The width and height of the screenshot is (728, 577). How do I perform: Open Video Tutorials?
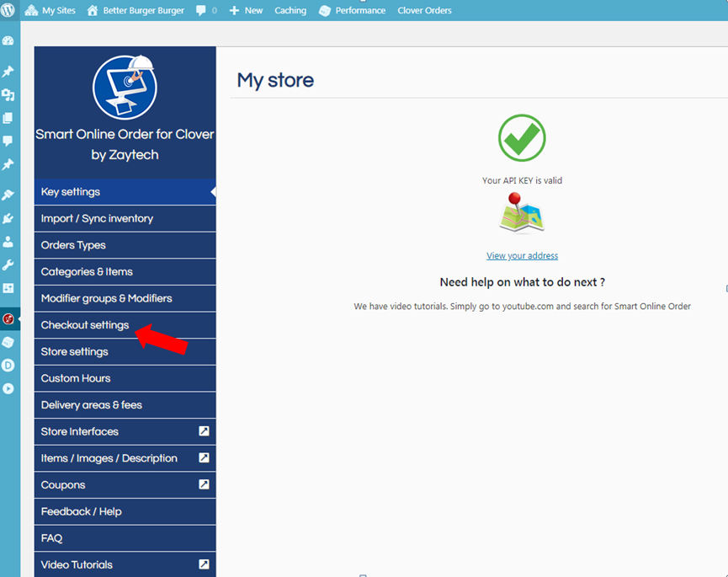coord(125,564)
